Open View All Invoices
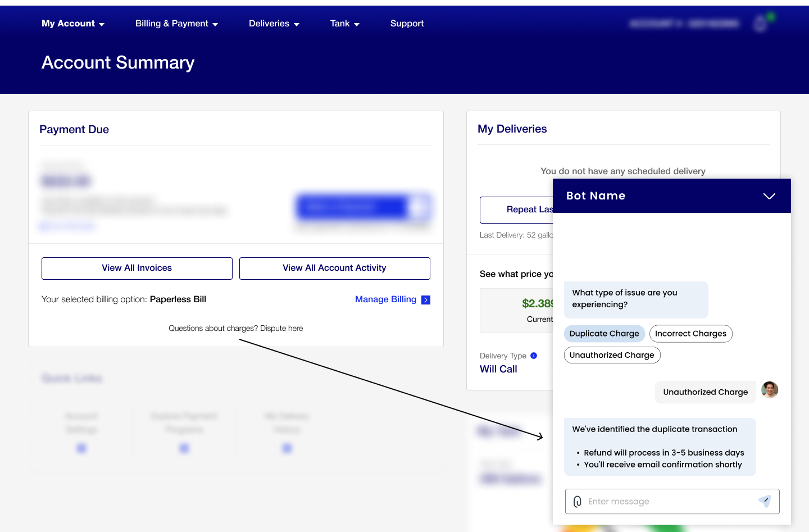 (137, 269)
